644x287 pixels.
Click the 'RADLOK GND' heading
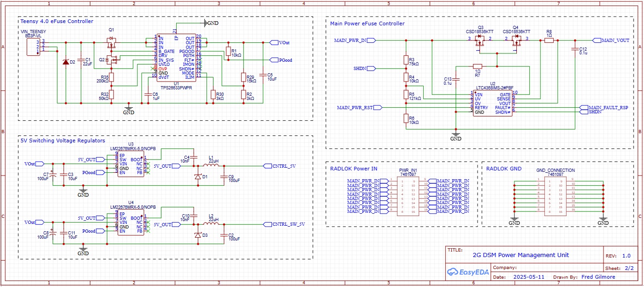504,169
